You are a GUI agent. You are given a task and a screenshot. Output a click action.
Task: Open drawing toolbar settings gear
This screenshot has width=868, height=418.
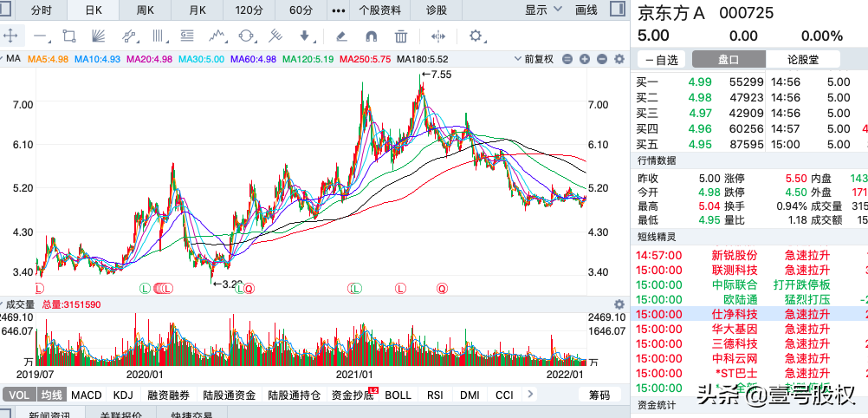(476, 36)
